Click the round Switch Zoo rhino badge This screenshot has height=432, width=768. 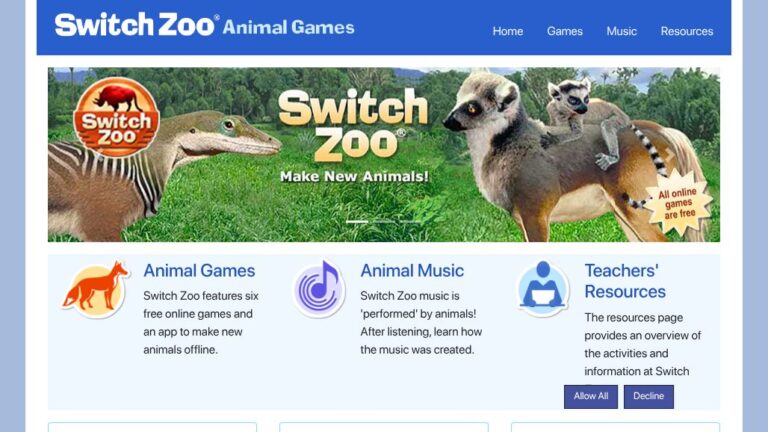[x=116, y=117]
